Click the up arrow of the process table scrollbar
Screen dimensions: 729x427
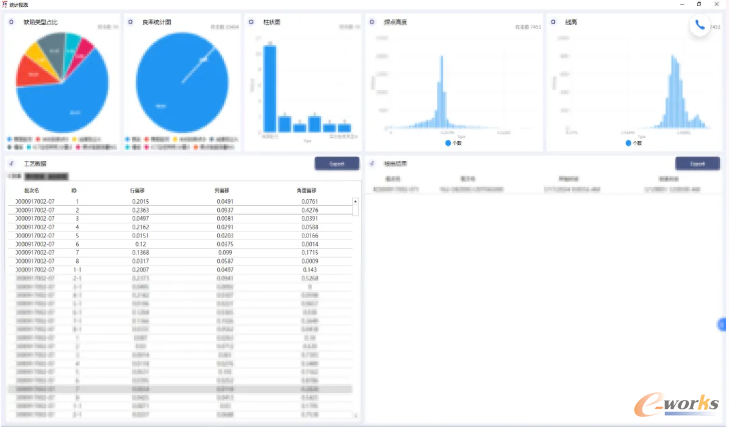click(x=355, y=201)
